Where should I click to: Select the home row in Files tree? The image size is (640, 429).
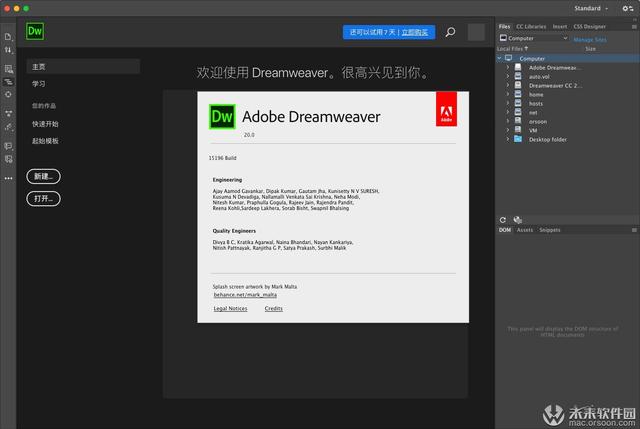(x=567, y=94)
